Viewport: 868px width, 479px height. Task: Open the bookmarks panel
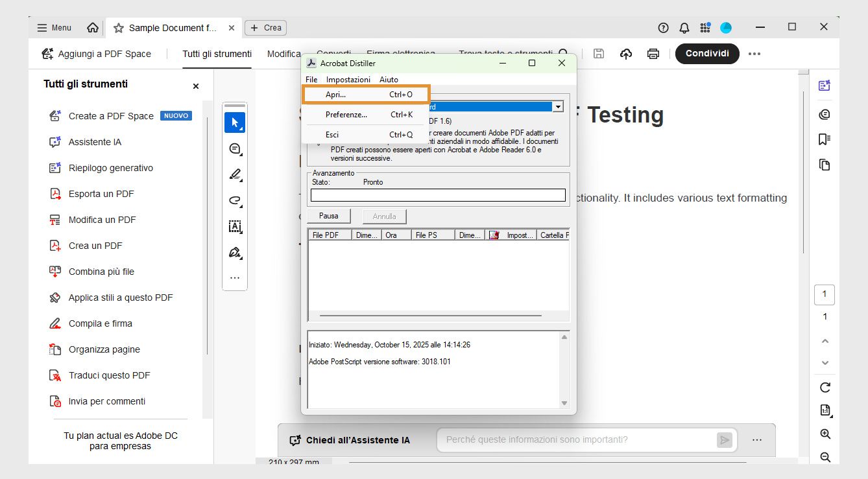[x=824, y=139]
